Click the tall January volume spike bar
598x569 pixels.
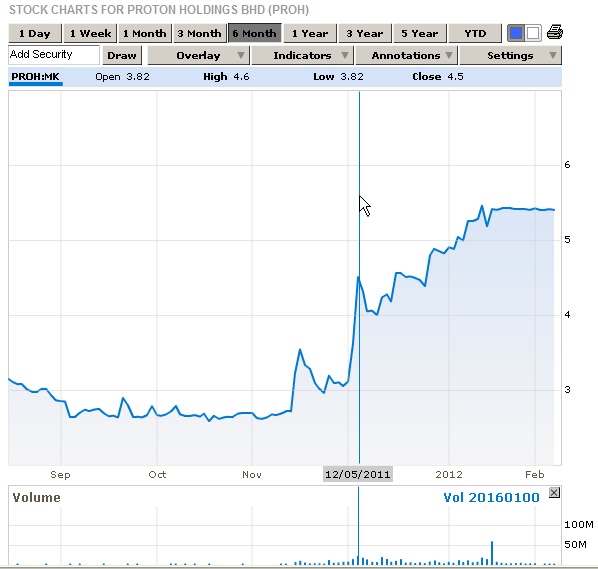coord(492,553)
